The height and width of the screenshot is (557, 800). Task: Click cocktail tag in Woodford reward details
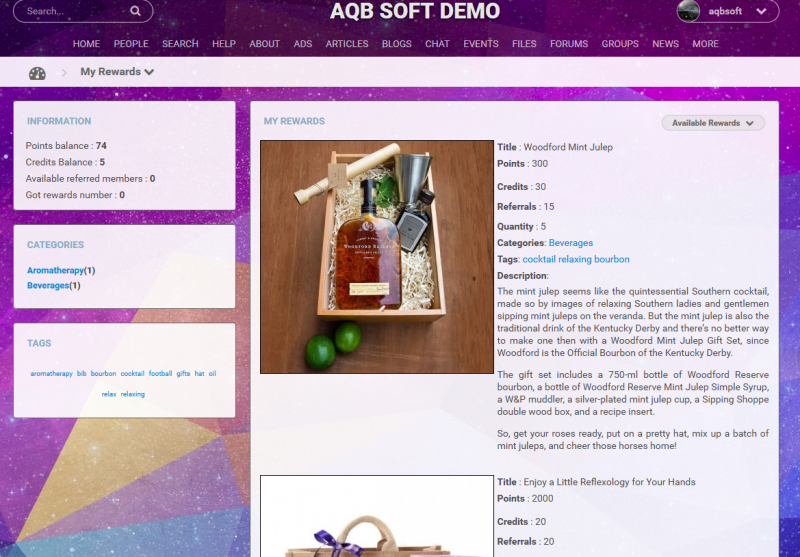(x=539, y=259)
